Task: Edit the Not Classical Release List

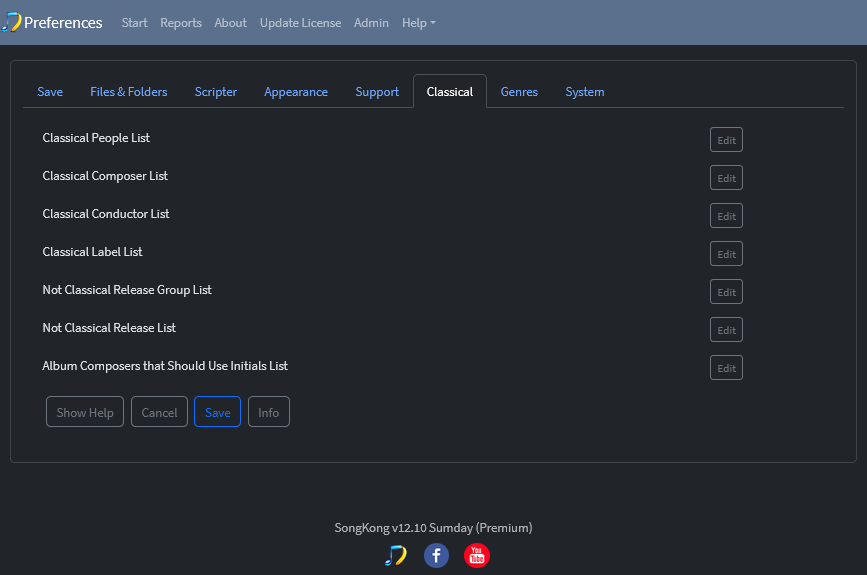Action: coord(726,330)
